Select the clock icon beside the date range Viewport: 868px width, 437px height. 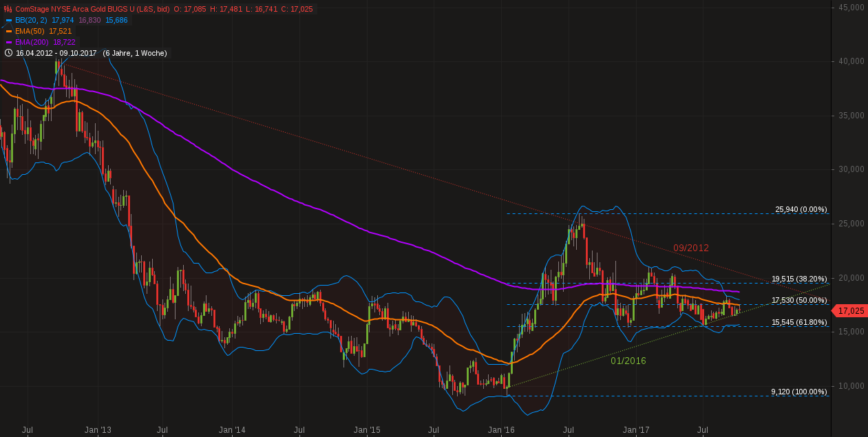[8, 52]
